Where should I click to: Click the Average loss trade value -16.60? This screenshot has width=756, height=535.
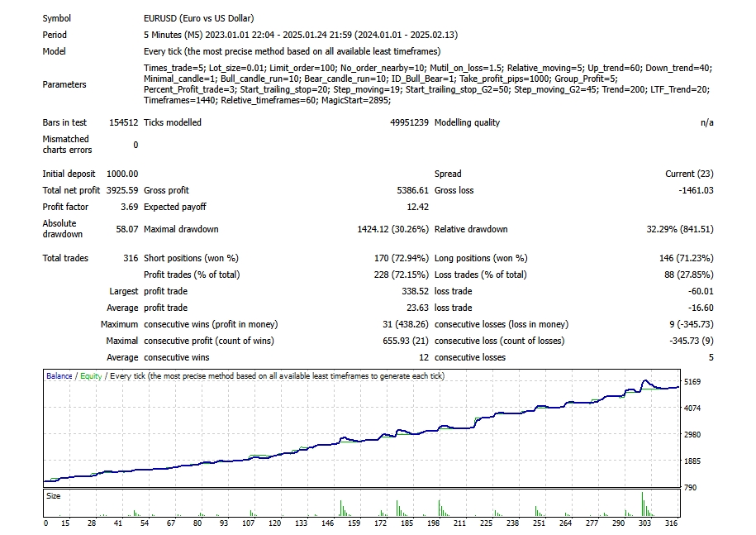[701, 308]
